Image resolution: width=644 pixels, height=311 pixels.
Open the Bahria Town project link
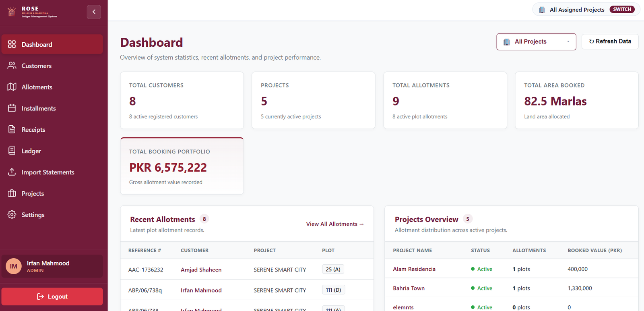(409, 288)
